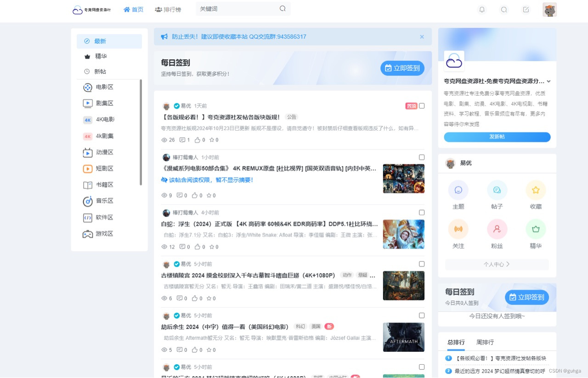
Task: Select 首页 in top navigation
Action: (133, 9)
